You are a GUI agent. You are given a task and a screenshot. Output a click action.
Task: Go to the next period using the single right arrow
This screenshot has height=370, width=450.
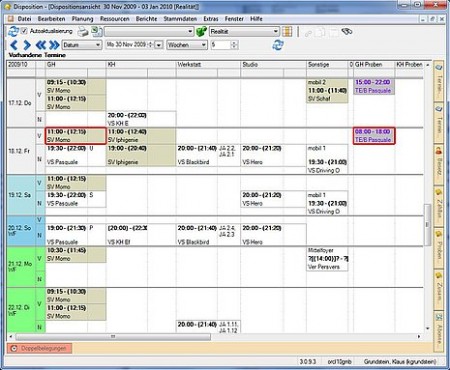27,45
